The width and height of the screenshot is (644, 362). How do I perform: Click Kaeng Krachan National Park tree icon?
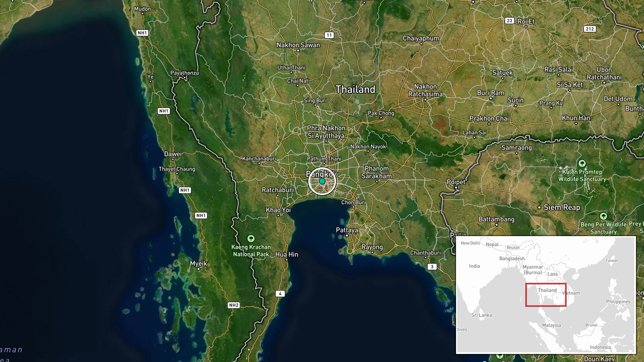pyautogui.click(x=251, y=239)
